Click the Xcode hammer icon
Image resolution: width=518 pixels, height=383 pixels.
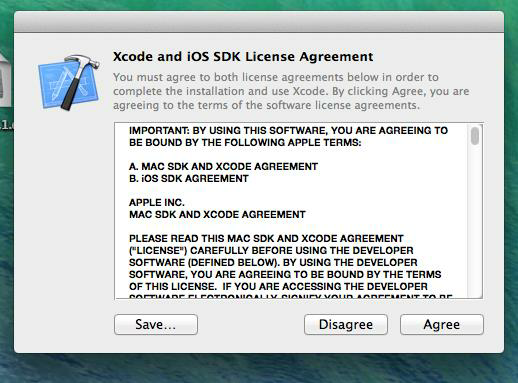[69, 82]
